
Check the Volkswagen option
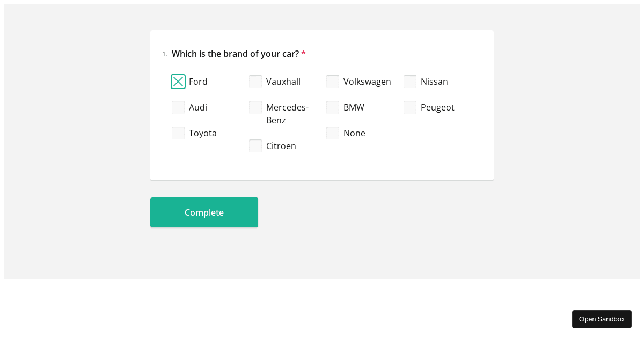pyautogui.click(x=333, y=82)
